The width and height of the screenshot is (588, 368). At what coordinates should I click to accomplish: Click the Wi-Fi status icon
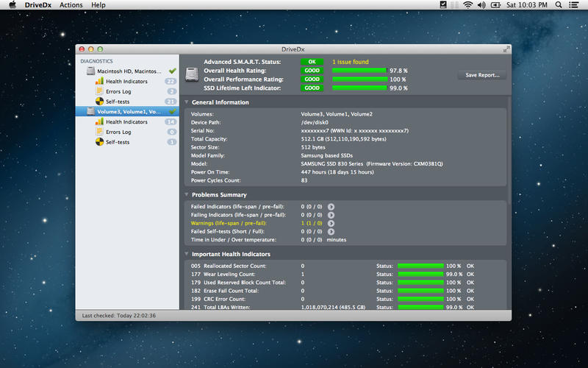(467, 5)
